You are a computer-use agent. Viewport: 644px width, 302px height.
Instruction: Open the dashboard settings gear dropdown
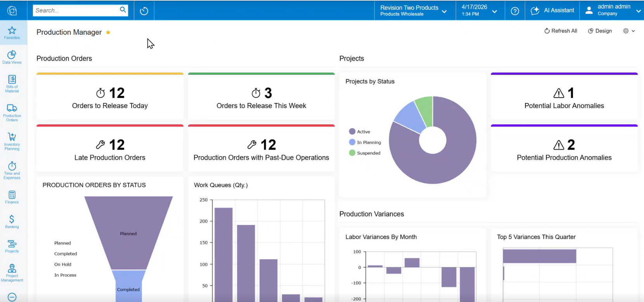point(629,31)
